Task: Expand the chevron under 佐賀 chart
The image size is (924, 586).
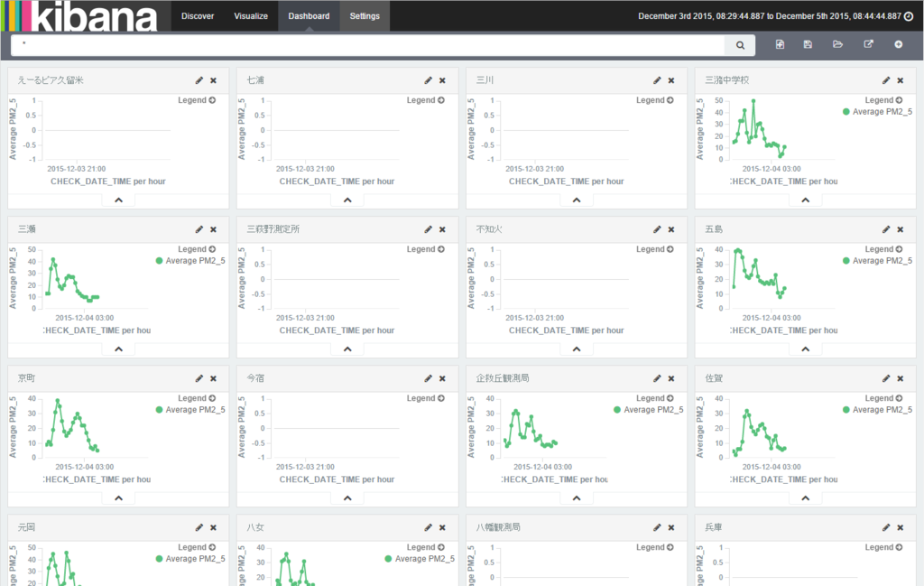Action: (806, 498)
